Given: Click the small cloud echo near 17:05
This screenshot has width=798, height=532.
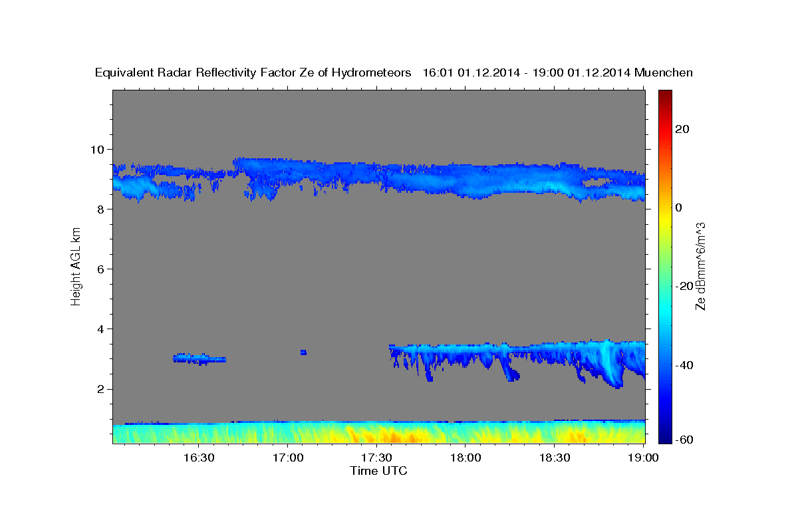Looking at the screenshot, I should pos(303,352).
